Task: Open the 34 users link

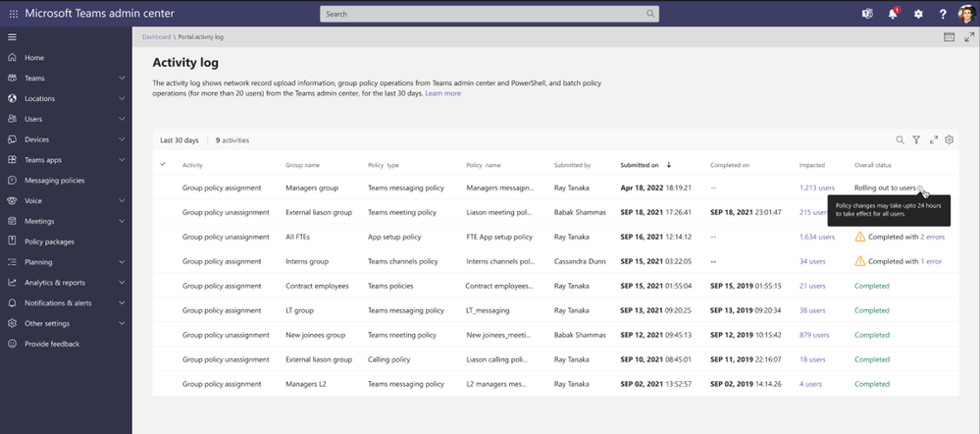Action: tap(812, 261)
